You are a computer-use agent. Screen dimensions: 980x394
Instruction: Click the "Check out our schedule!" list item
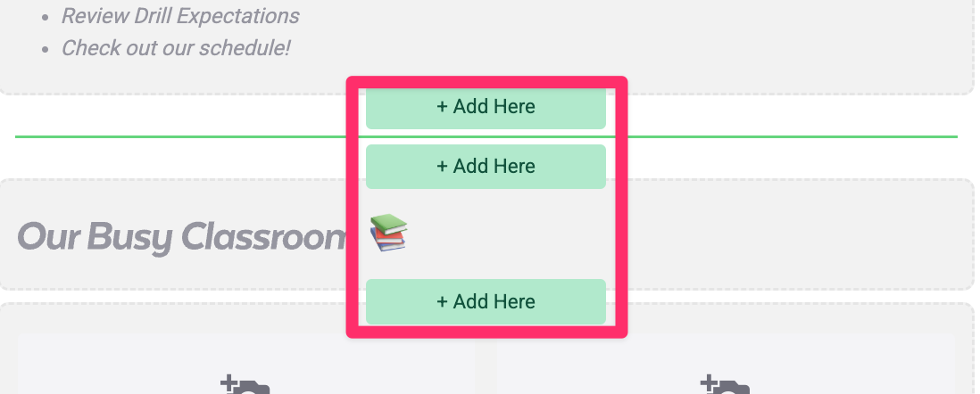176,47
